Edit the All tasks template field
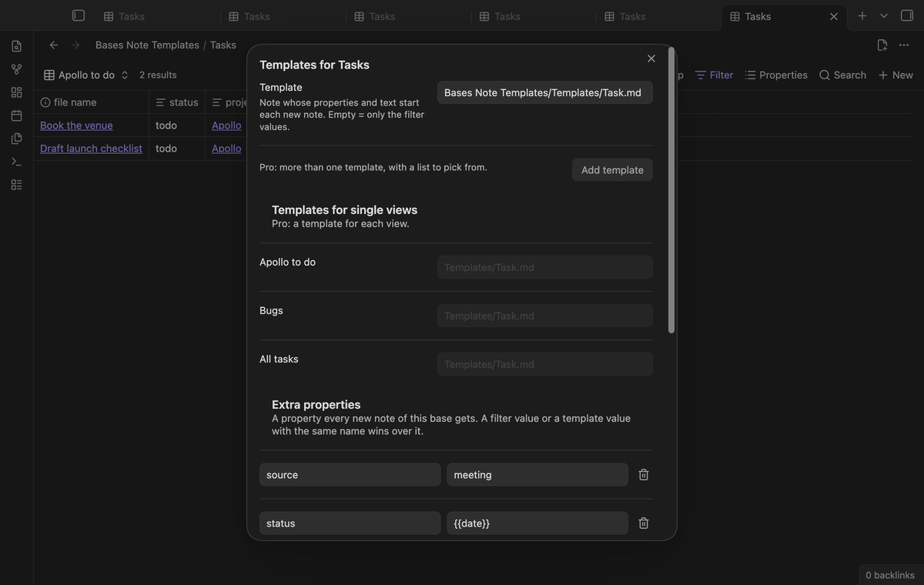 click(545, 364)
